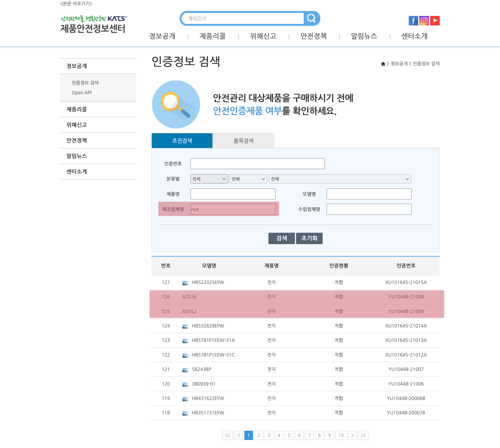Viewport: 500px width, 448px height.
Task: Click the Facebook icon in header
Action: [413, 21]
